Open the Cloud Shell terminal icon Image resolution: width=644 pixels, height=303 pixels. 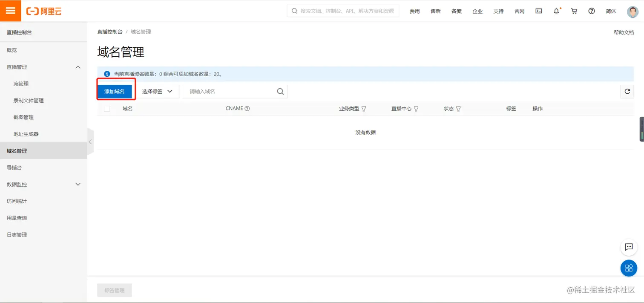coord(539,11)
